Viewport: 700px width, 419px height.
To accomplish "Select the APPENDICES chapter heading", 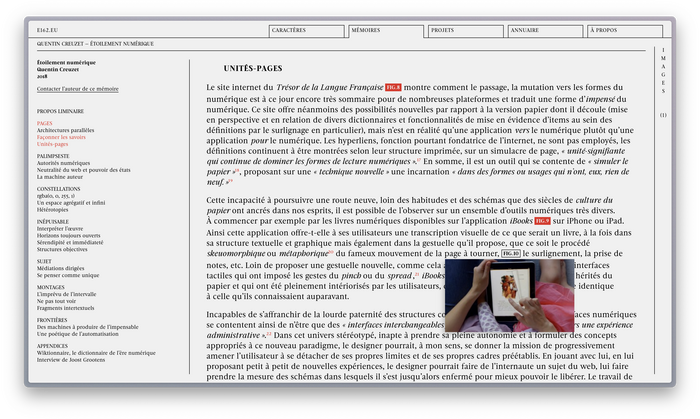I will [52, 346].
